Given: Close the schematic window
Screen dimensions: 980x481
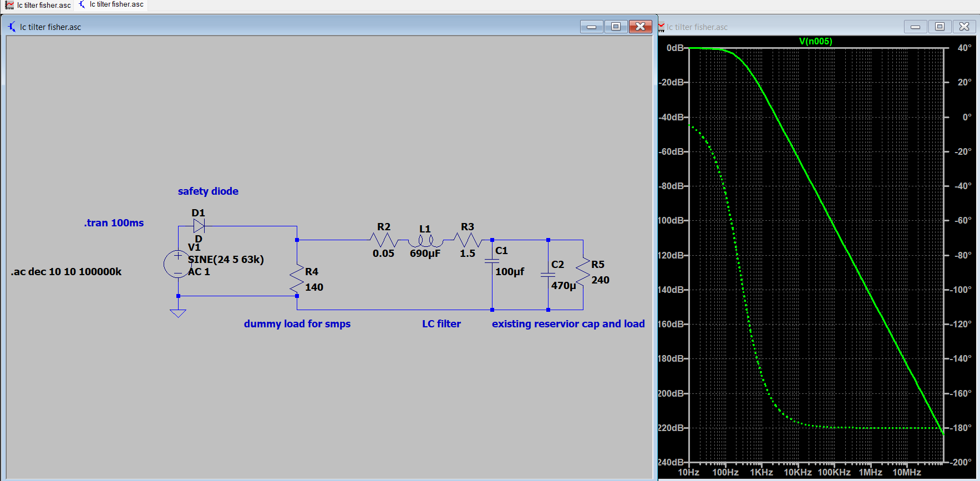Looking at the screenshot, I should (x=640, y=27).
